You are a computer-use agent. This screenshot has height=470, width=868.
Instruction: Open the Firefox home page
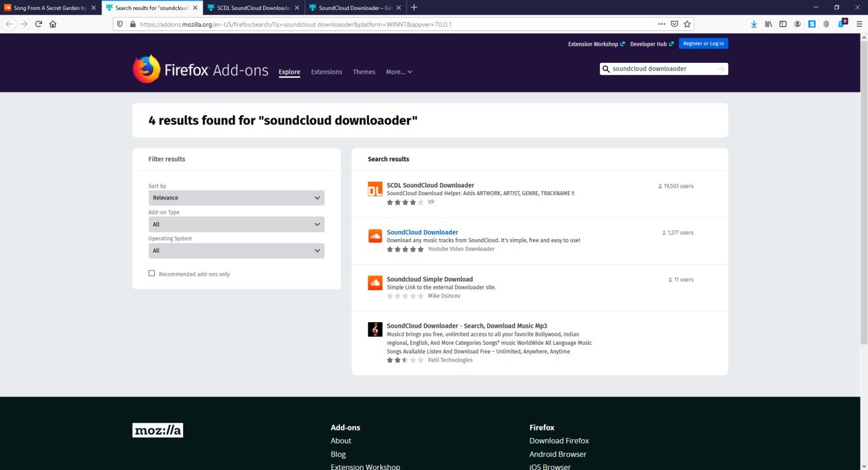pyautogui.click(x=53, y=24)
